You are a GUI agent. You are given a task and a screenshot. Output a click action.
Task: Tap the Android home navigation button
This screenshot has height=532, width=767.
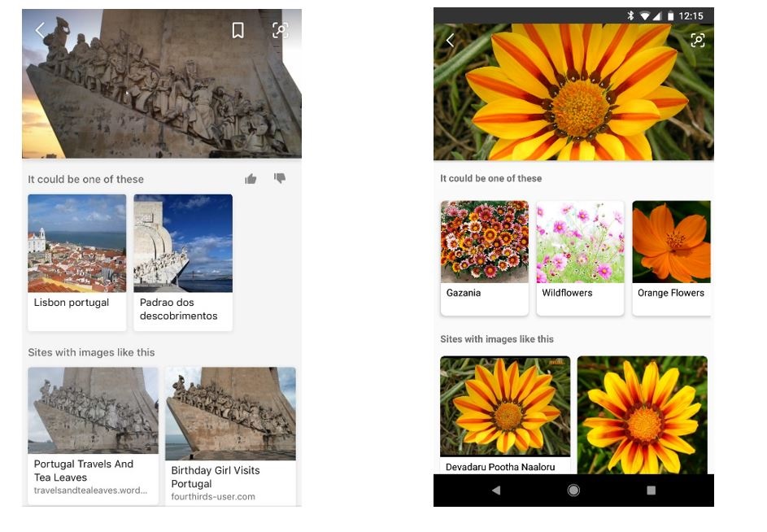tap(573, 490)
